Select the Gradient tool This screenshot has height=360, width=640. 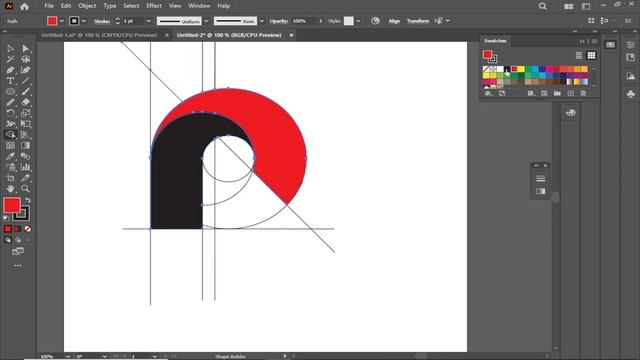tap(25, 145)
